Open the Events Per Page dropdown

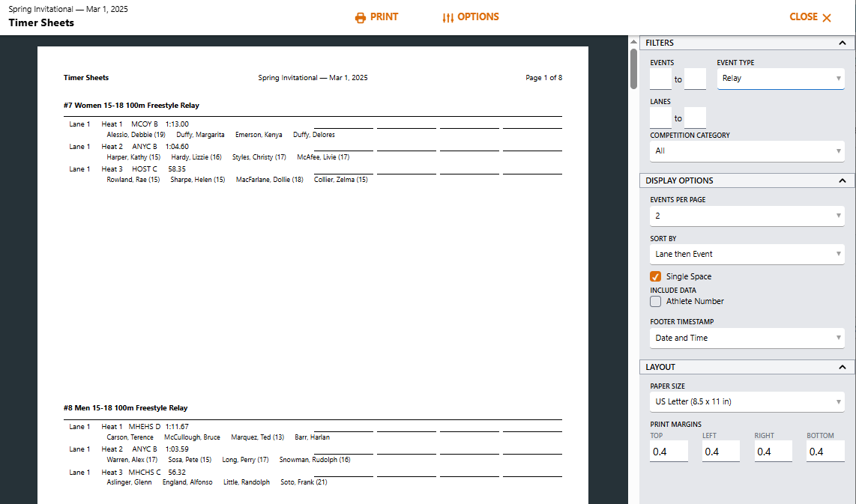tap(747, 216)
